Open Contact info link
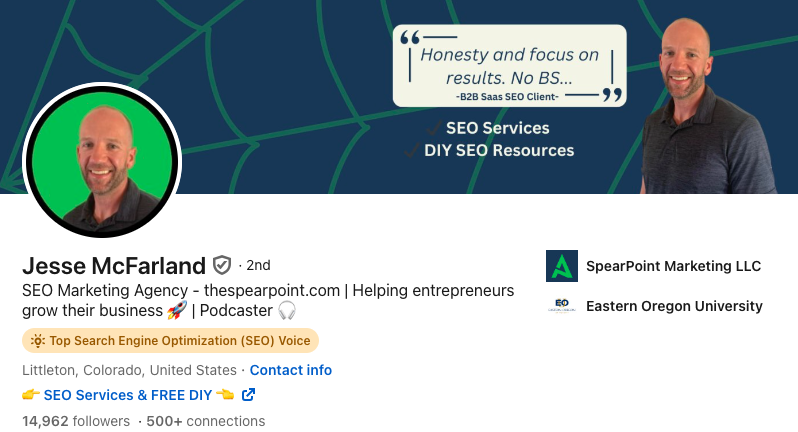798x432 pixels. coord(291,370)
